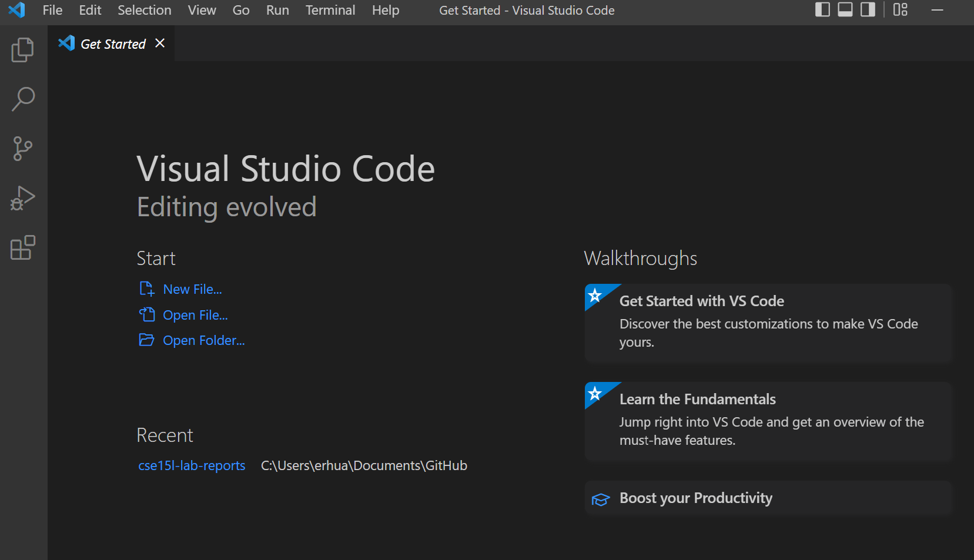Open the Extensions view
The height and width of the screenshot is (560, 974).
click(x=23, y=247)
